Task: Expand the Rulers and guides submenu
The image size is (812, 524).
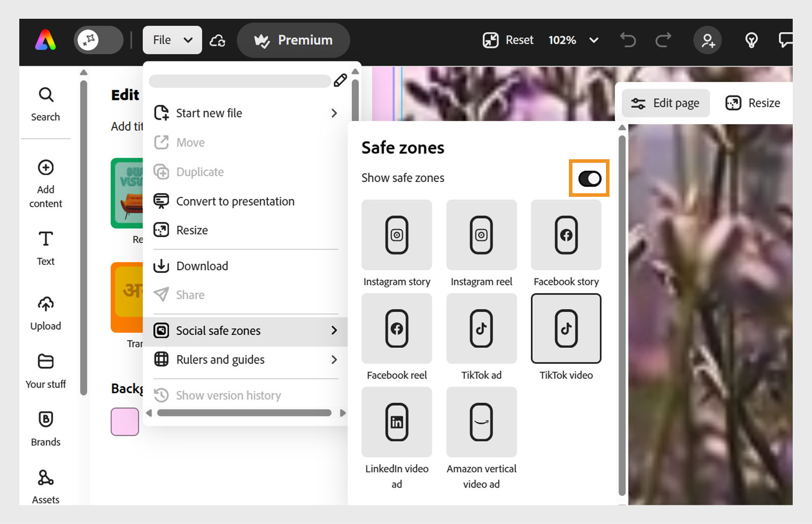Action: click(220, 360)
